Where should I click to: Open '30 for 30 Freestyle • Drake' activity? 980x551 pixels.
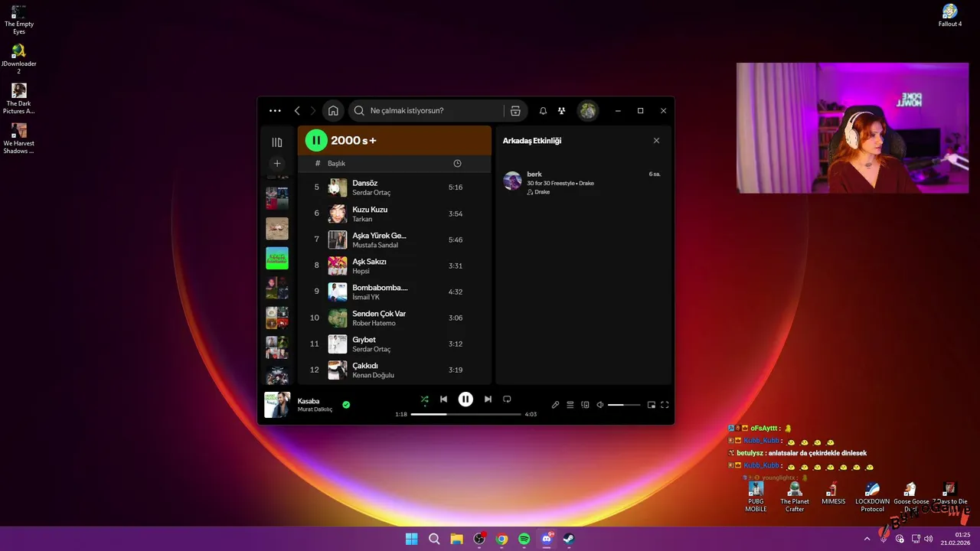[560, 184]
